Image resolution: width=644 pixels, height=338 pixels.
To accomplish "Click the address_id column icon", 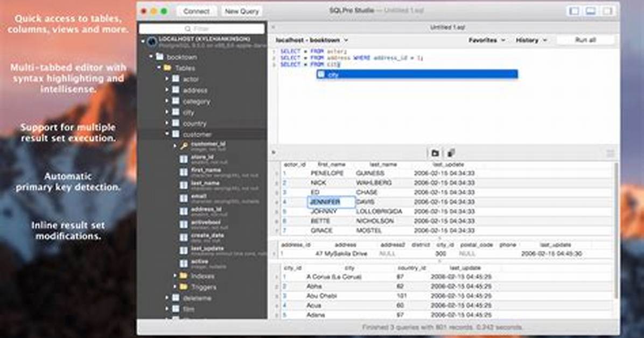I will (184, 212).
